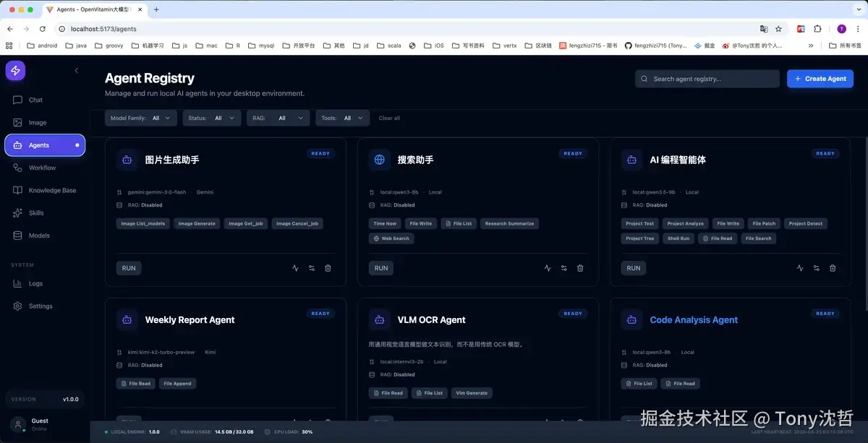868x443 pixels.
Task: Collapse the sidebar with chevron arrow
Action: (x=77, y=70)
